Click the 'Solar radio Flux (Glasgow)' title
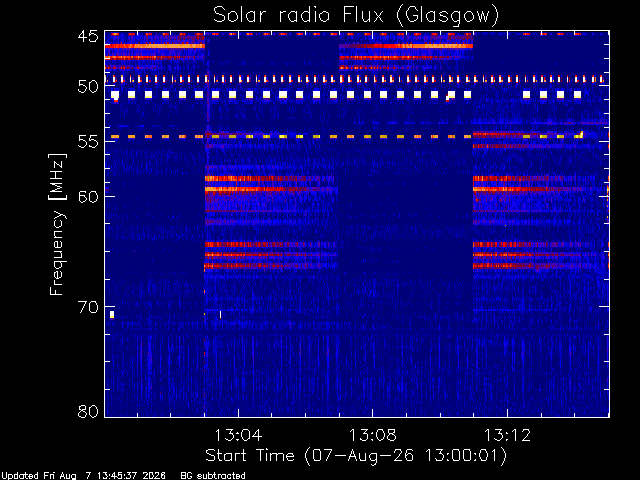Viewport: 640px width, 480px height. point(356,16)
